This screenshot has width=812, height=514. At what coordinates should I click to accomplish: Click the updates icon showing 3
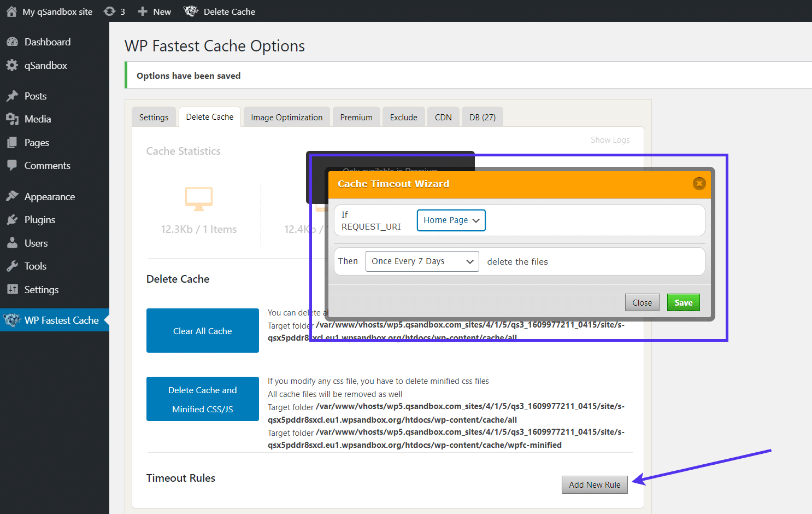coord(109,11)
